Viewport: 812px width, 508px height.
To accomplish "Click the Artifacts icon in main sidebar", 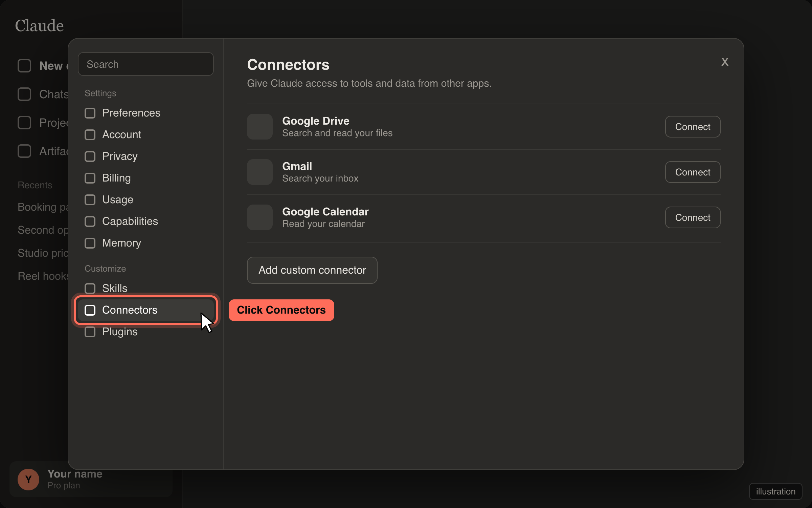I will click(x=24, y=151).
